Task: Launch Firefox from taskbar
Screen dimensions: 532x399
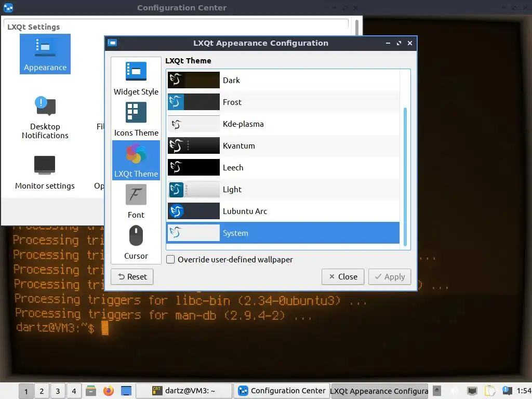Action: [108, 391]
